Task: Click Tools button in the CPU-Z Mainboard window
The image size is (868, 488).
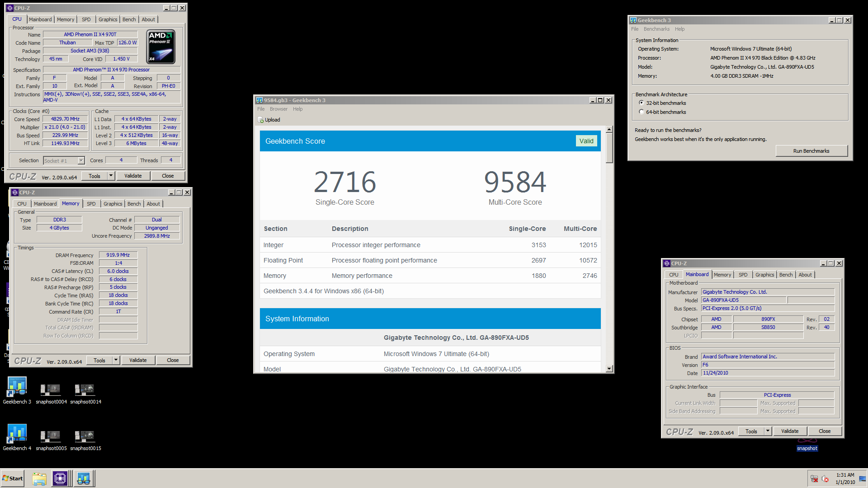Action: 751,431
